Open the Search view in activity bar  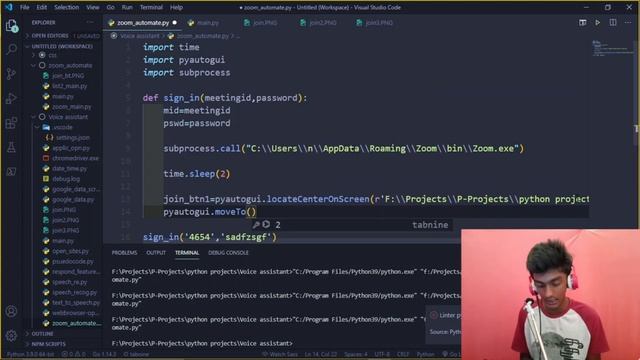pos(11,49)
